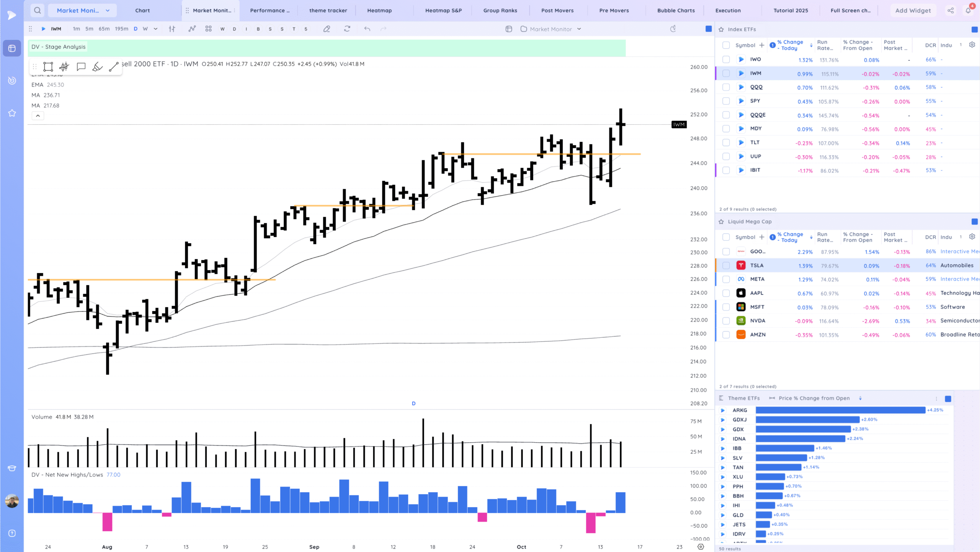The image size is (980, 552).
Task: Click the comment callout annotation tool
Action: tap(81, 67)
